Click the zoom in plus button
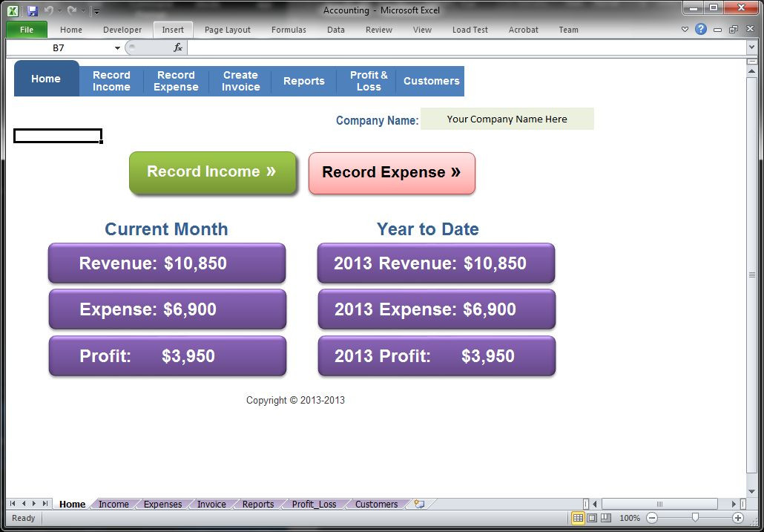The width and height of the screenshot is (764, 532). (x=738, y=518)
